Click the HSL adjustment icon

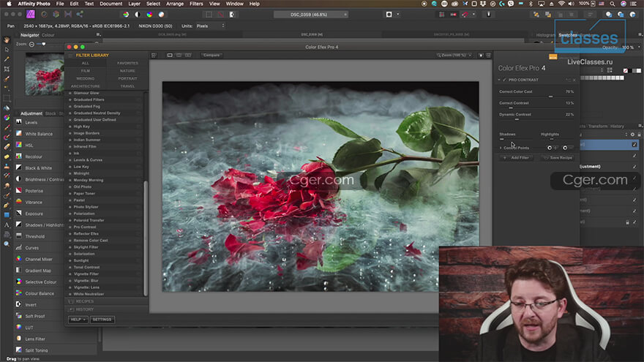[19, 145]
